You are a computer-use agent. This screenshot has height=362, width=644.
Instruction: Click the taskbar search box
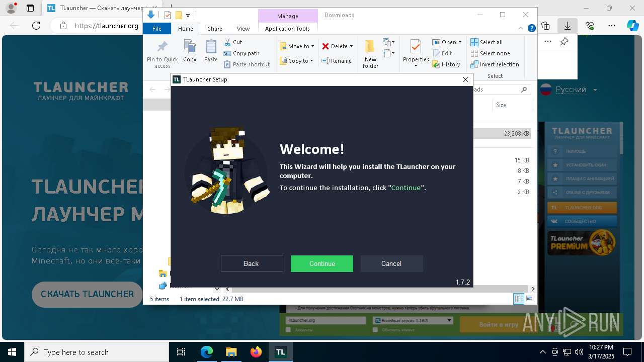[97, 352]
